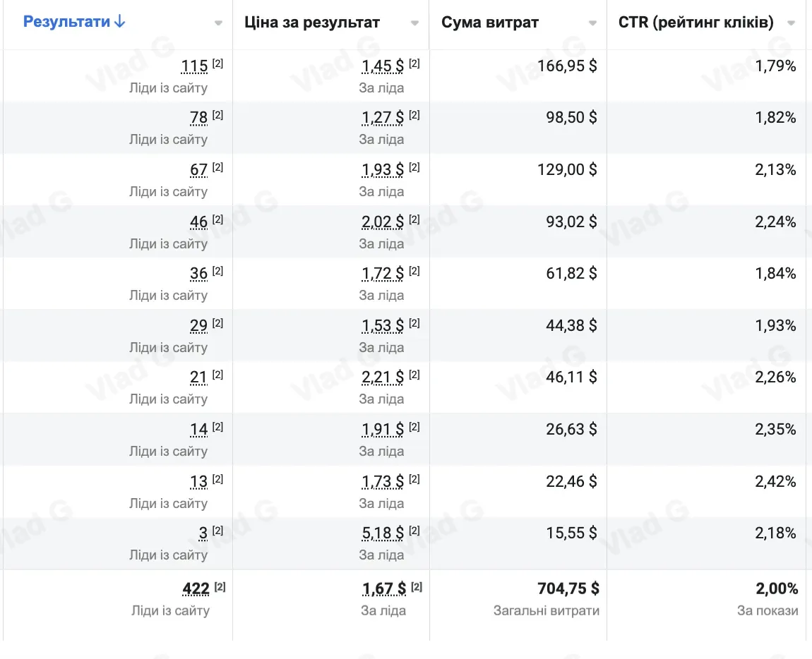Click cost per result 1,91 $
The height and width of the screenshot is (659, 812).
pos(383,430)
